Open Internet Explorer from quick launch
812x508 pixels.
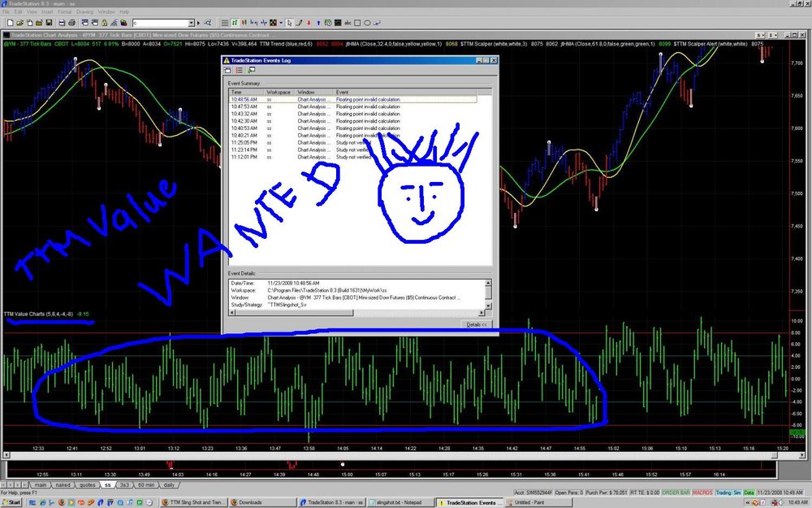tap(42, 502)
